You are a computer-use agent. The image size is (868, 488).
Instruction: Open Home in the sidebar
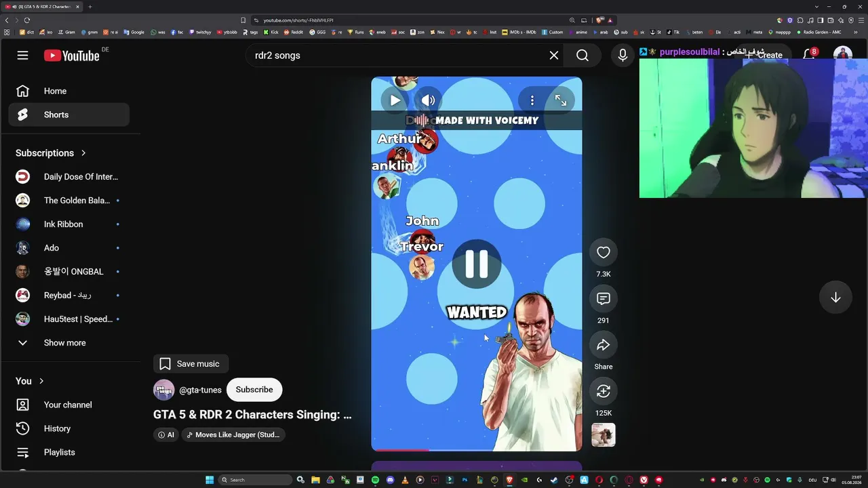pyautogui.click(x=69, y=91)
